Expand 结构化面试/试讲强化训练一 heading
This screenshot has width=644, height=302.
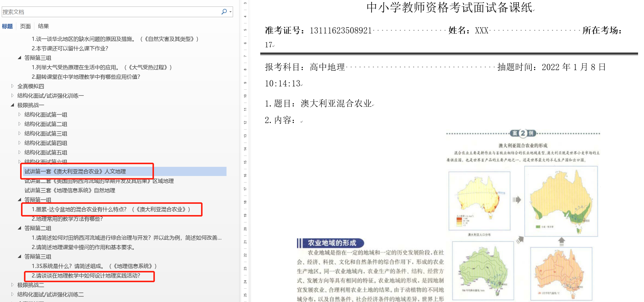[12, 96]
